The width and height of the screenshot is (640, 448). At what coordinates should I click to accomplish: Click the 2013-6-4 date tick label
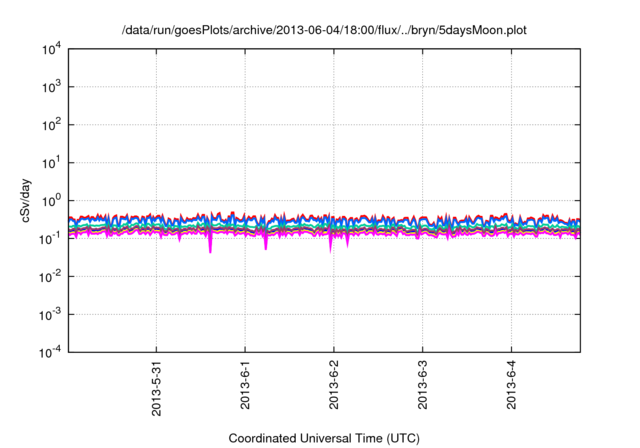[x=511, y=385]
